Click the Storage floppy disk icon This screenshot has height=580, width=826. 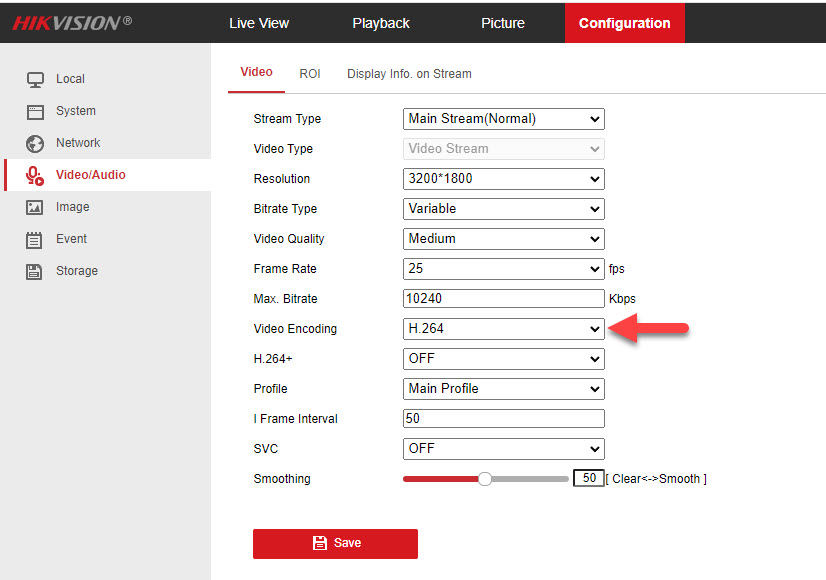[35, 271]
